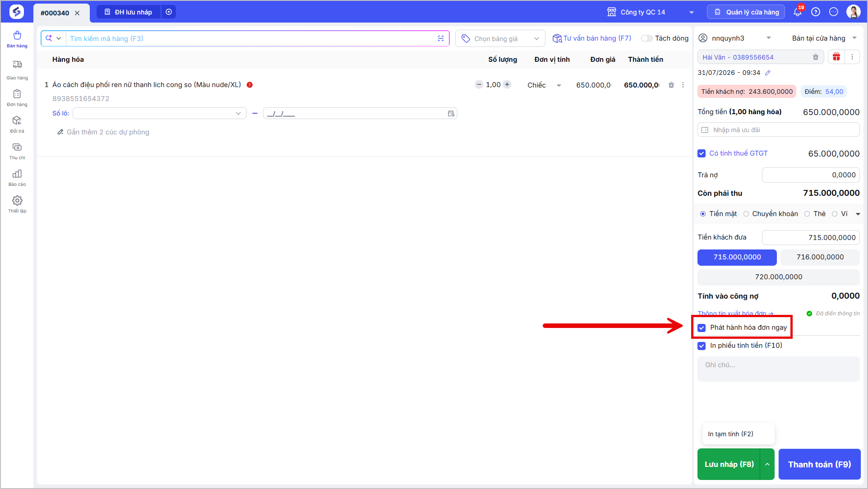Select the Chuyển khoản payment option
Screen dimensions: 868x489
pyautogui.click(x=771, y=214)
